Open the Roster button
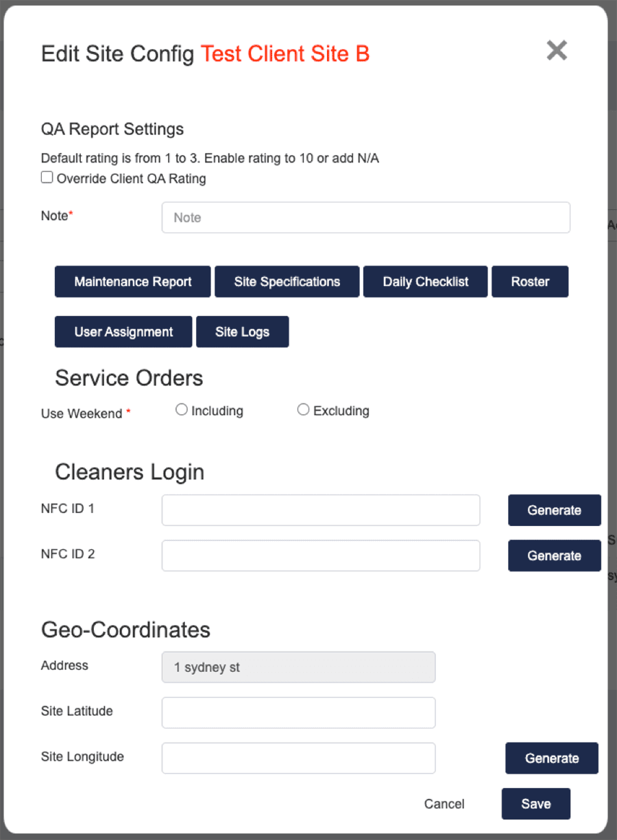 [x=530, y=282]
